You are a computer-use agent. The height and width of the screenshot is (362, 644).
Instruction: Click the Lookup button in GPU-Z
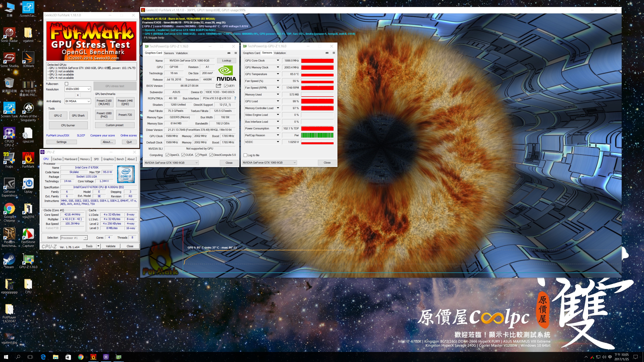[x=227, y=61]
